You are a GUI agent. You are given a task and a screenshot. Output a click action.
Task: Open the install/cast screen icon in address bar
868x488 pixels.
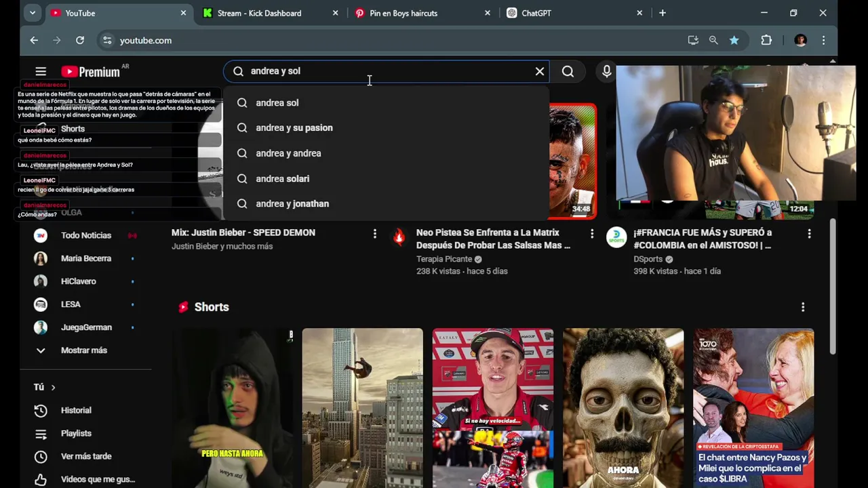click(693, 41)
